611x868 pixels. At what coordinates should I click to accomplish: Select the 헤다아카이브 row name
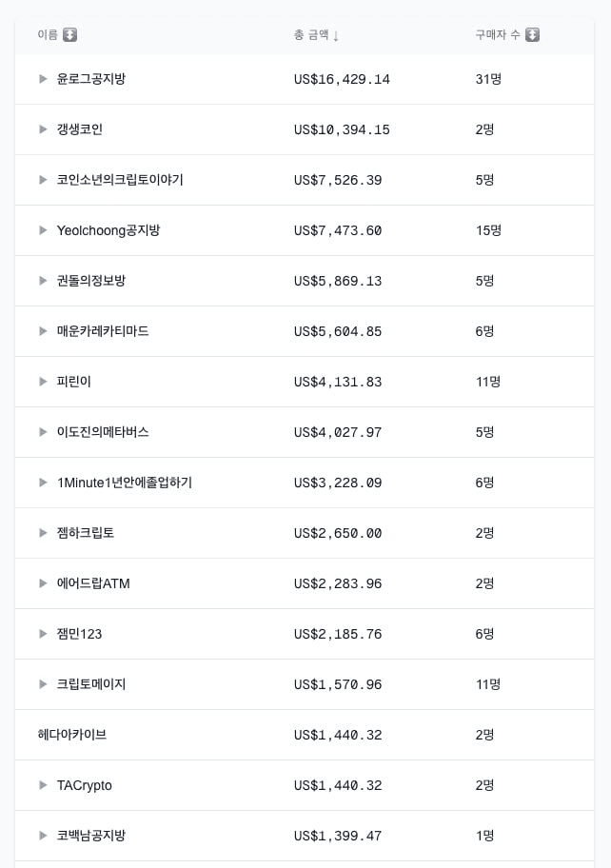tap(72, 735)
